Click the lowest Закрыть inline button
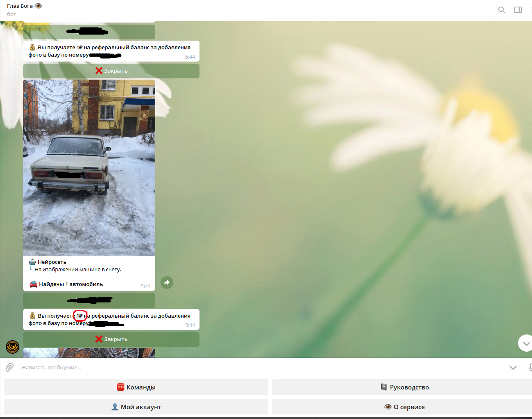 pyautogui.click(x=111, y=339)
